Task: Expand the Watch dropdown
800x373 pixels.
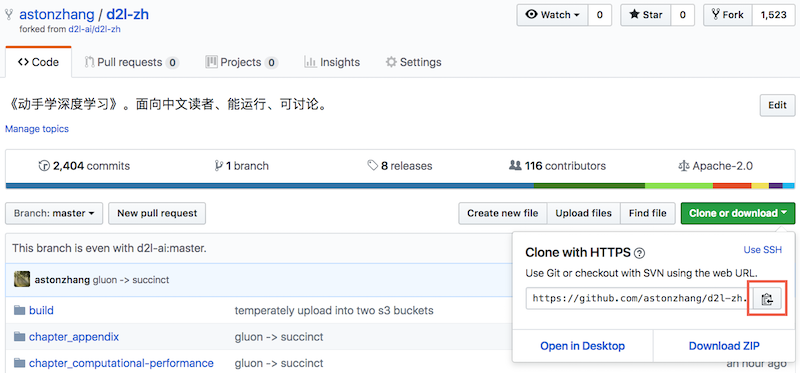Action: point(553,15)
